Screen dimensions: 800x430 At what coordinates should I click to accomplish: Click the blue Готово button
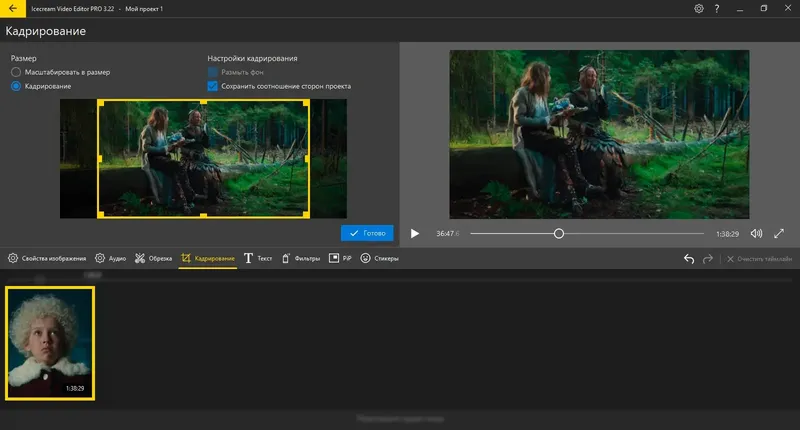[367, 233]
